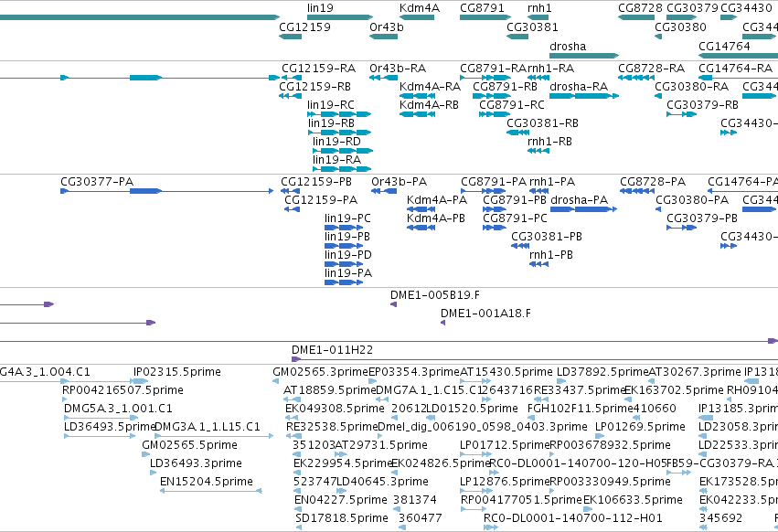Click EST GM02565.5prime
This screenshot has height=532, width=778.
tap(145, 454)
